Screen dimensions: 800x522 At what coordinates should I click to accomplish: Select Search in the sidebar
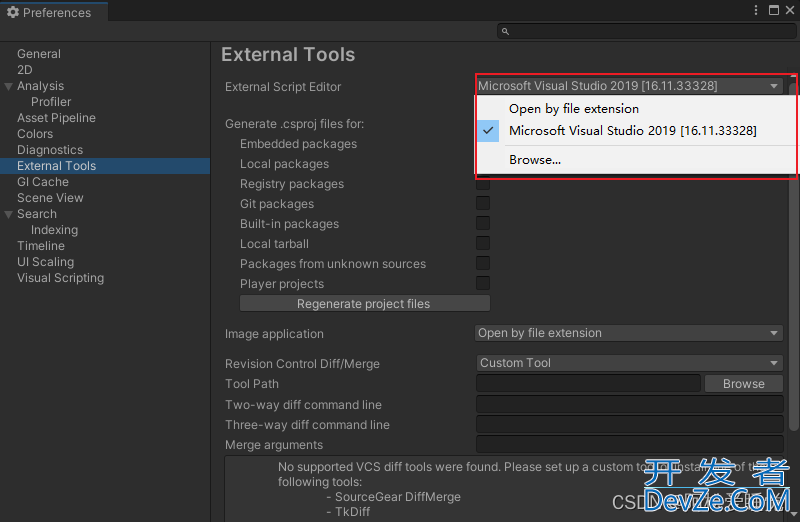(37, 214)
